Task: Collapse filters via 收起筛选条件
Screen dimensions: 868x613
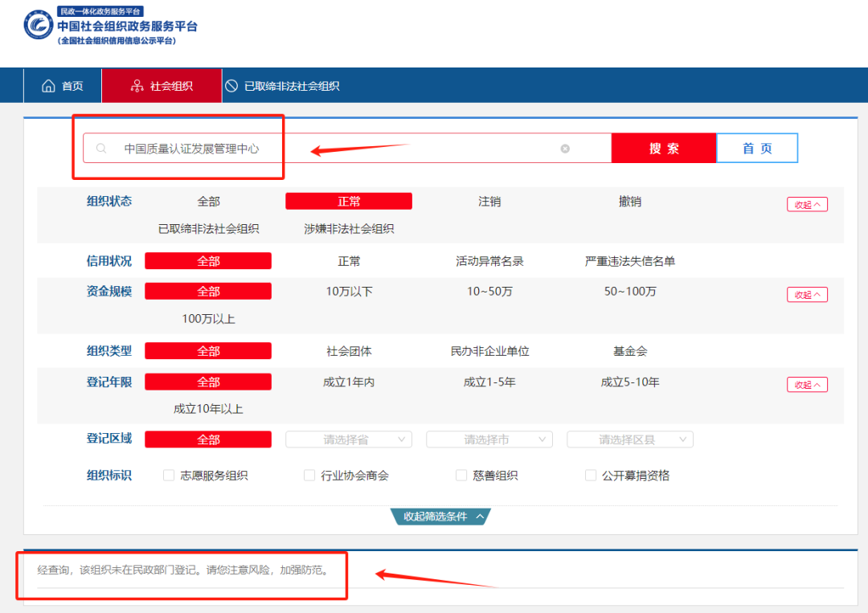Action: [440, 517]
